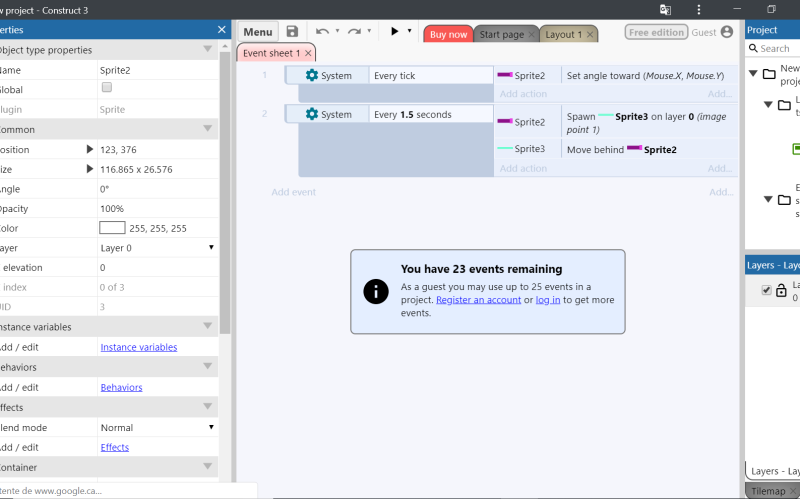Viewport: 800px width, 499px height.
Task: Click the white Color swatch
Action: [112, 228]
